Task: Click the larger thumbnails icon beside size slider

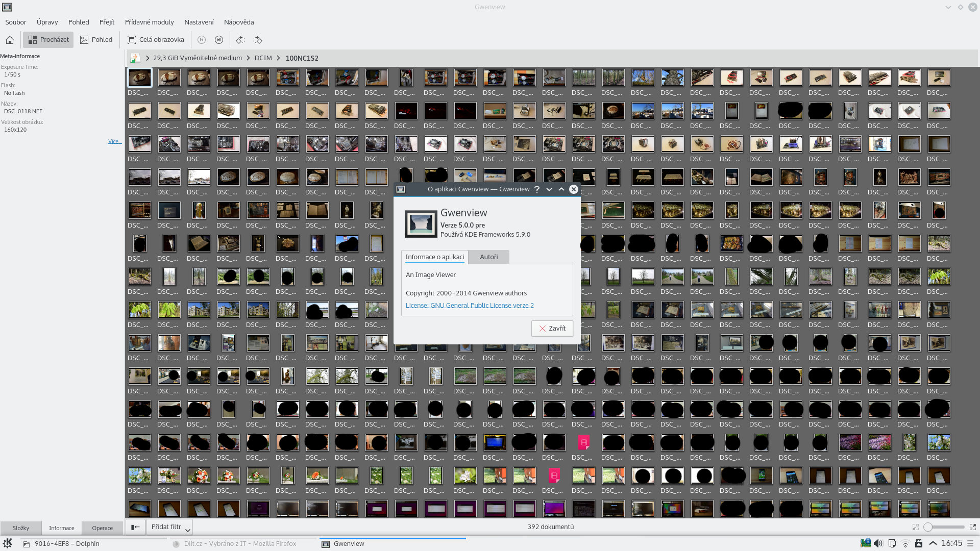Action: (x=972, y=527)
